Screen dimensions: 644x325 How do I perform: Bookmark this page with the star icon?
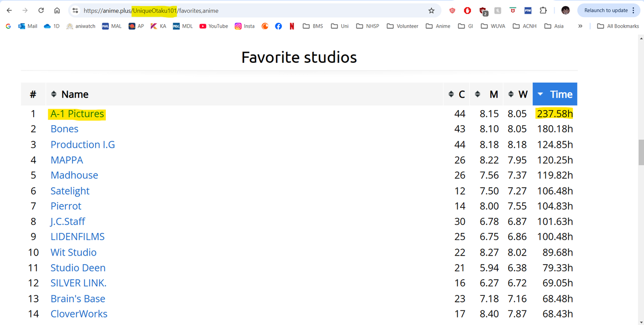click(432, 10)
